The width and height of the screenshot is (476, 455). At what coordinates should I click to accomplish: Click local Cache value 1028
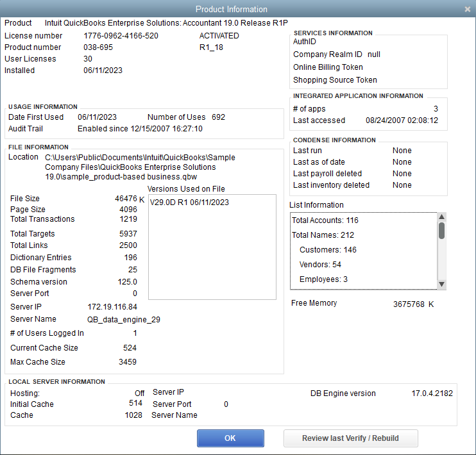133,415
